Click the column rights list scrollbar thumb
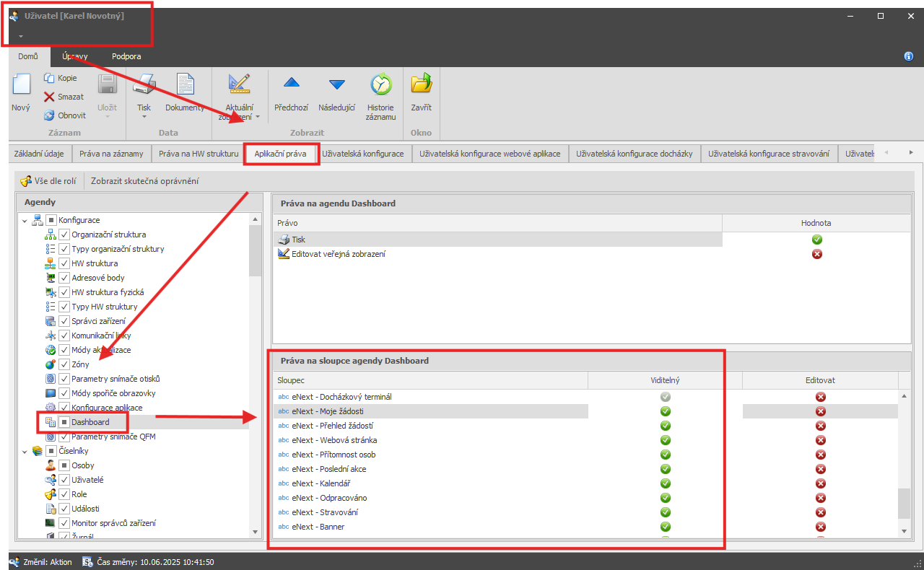The width and height of the screenshot is (924, 570). pos(905,503)
